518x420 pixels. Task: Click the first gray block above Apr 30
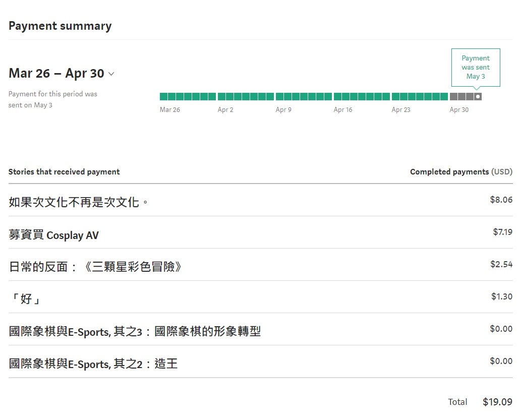pyautogui.click(x=453, y=96)
